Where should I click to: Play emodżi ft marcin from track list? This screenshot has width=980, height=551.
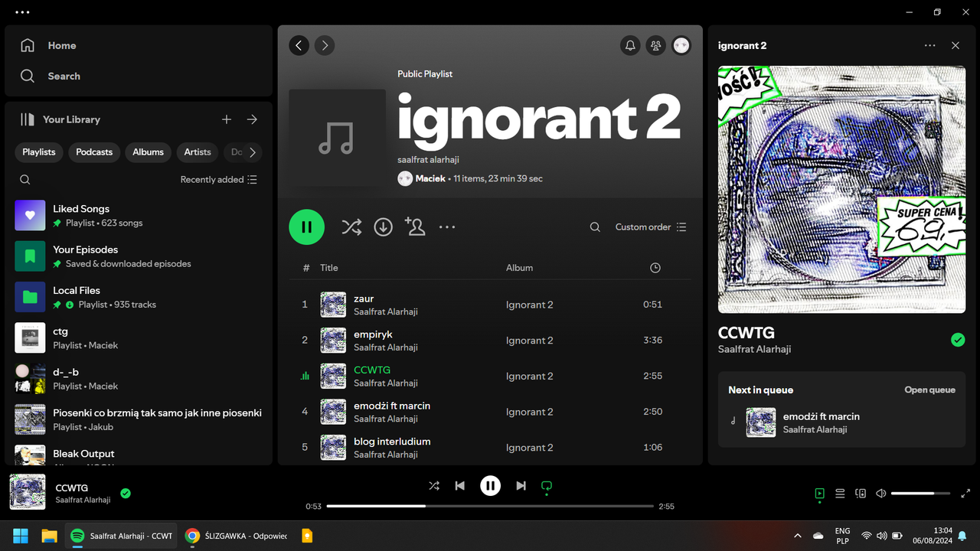coord(490,412)
